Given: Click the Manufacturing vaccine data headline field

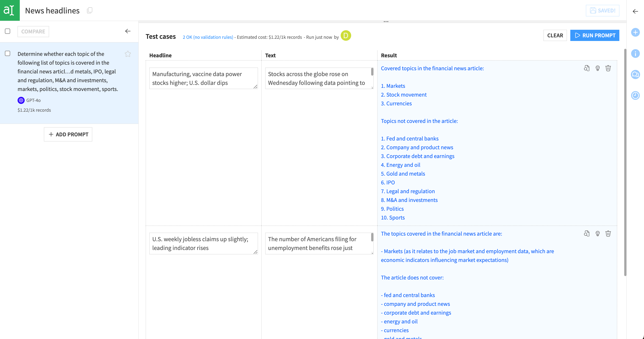Looking at the screenshot, I should (204, 78).
